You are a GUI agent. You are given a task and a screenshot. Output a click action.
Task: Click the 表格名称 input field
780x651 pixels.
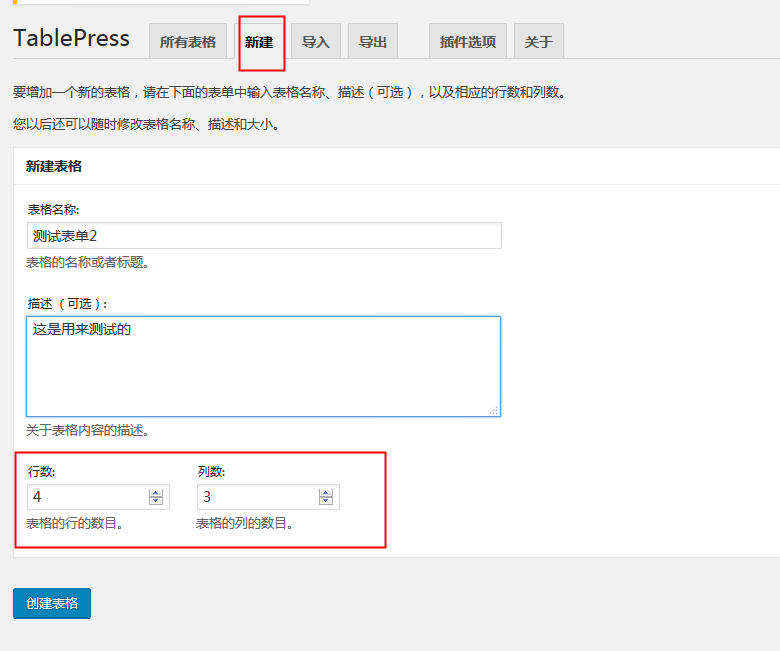tap(264, 236)
